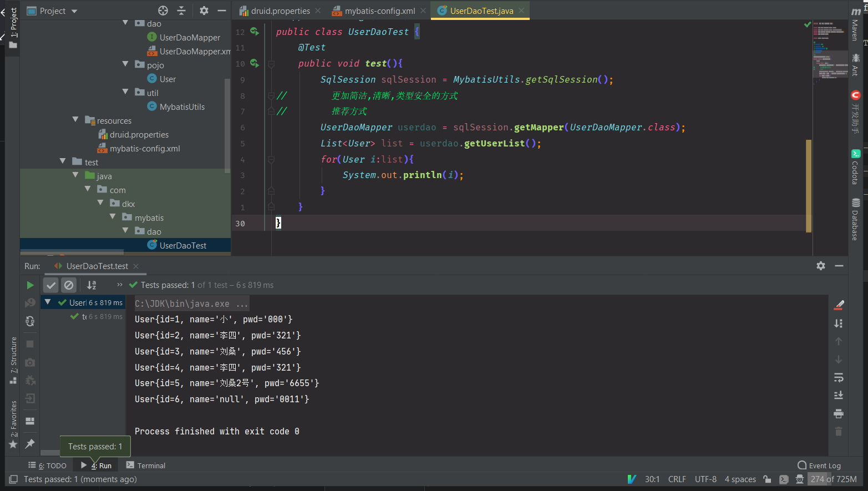Toggle scroll to end of console

click(x=839, y=395)
